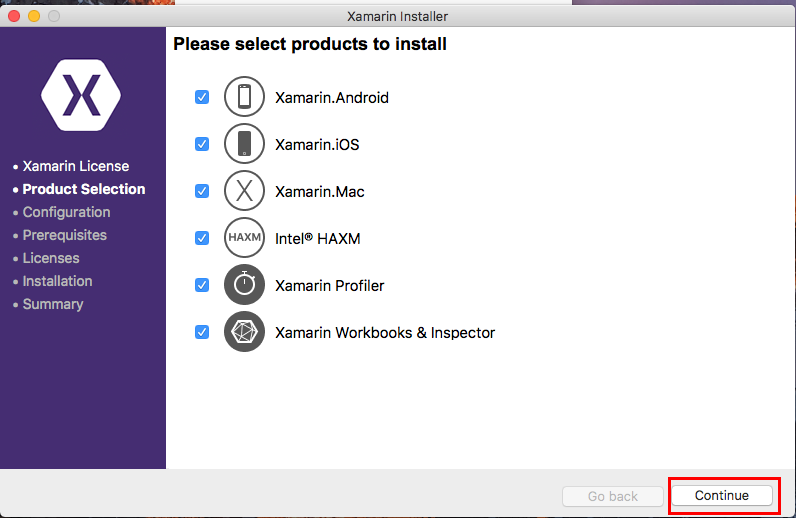Click the Xamarin Profiler stopwatch icon
Image resolution: width=796 pixels, height=518 pixels.
click(x=244, y=284)
